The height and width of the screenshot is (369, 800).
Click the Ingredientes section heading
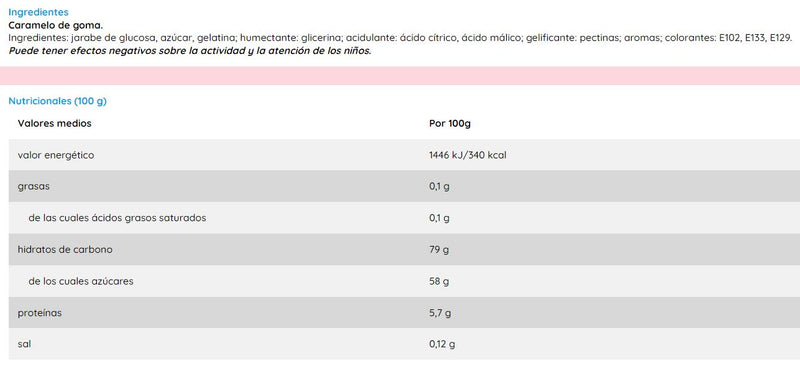pyautogui.click(x=38, y=12)
